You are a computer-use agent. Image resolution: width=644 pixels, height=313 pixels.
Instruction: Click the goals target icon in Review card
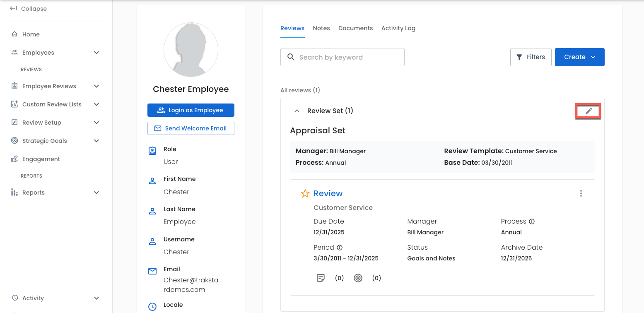point(358,278)
